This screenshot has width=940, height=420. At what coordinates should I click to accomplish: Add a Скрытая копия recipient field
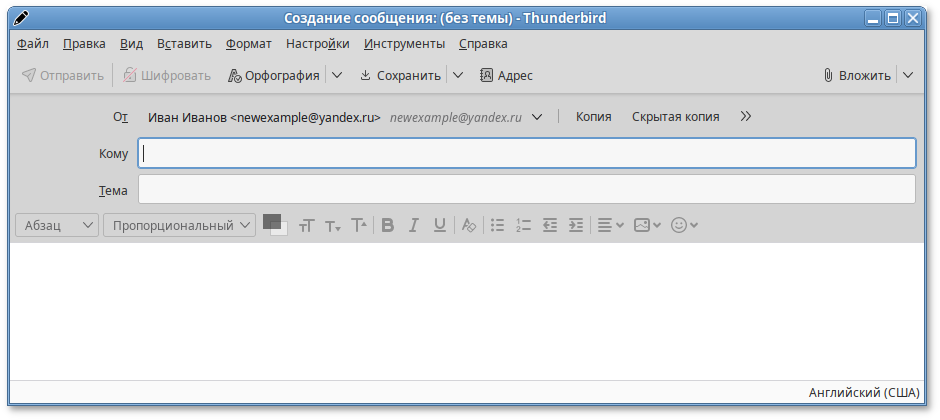pyautogui.click(x=676, y=117)
